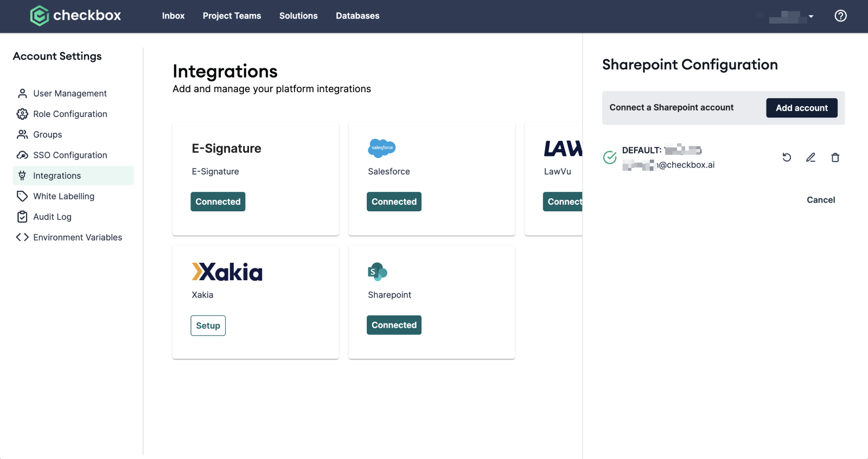Click the Groups people icon

tap(22, 134)
